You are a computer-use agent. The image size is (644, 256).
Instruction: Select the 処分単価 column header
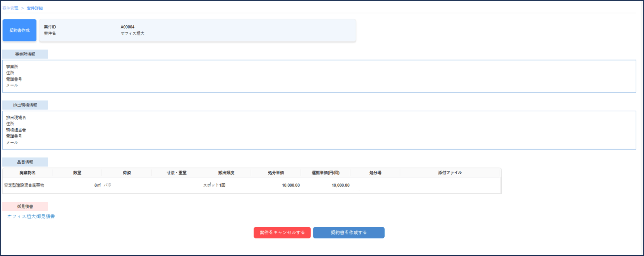click(x=276, y=173)
